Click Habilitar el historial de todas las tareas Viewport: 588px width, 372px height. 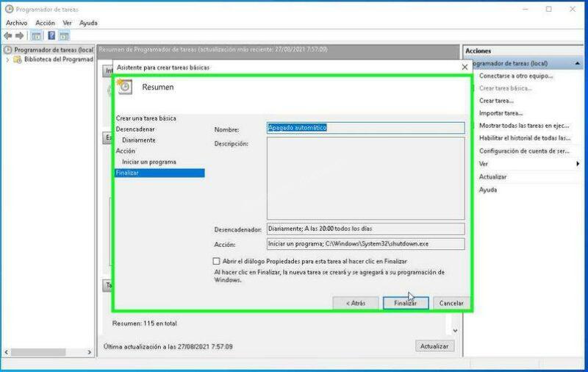(525, 138)
